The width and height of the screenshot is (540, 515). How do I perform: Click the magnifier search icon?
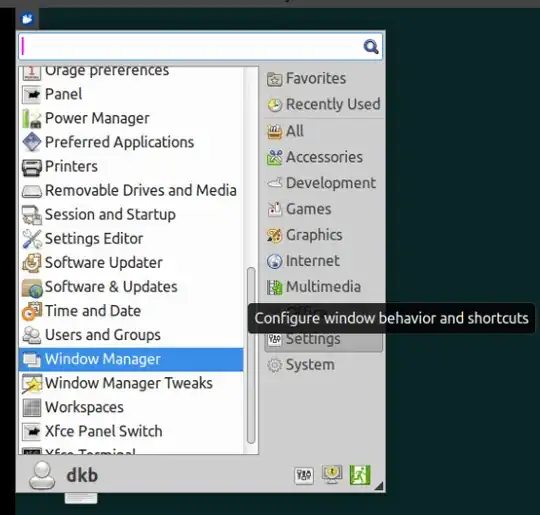[371, 47]
